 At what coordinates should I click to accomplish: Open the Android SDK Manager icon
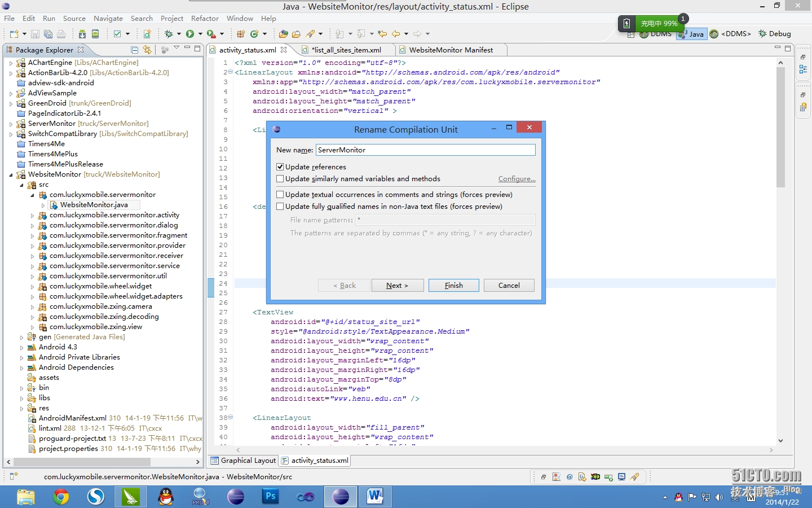coord(82,34)
